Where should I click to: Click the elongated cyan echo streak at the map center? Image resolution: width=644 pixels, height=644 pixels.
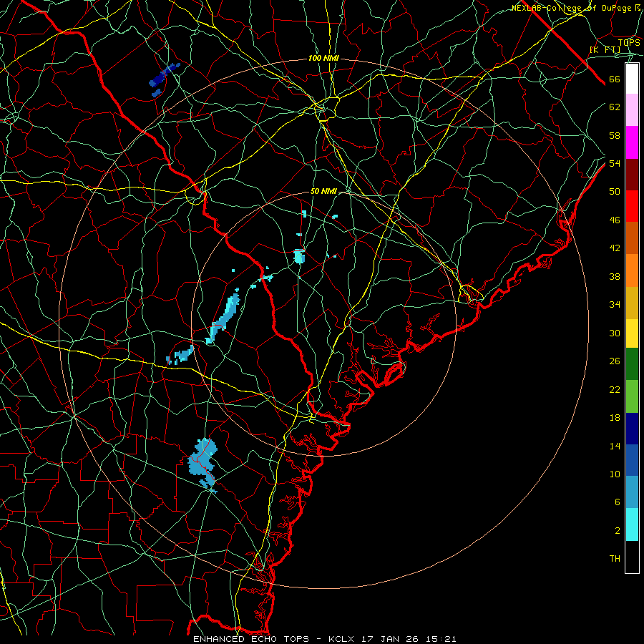(223, 316)
